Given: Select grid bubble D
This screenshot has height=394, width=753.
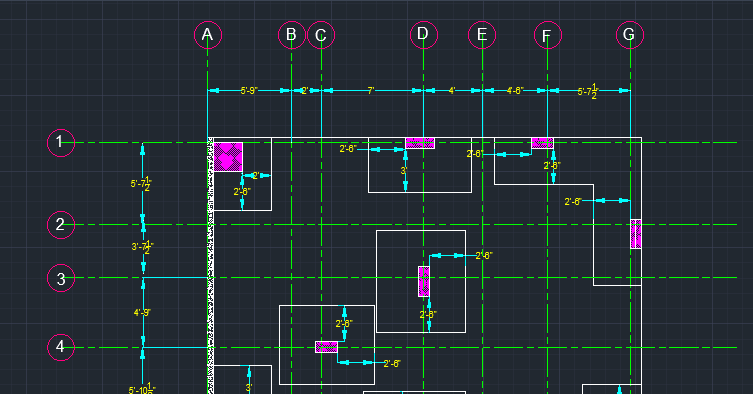Looking at the screenshot, I should tap(424, 35).
